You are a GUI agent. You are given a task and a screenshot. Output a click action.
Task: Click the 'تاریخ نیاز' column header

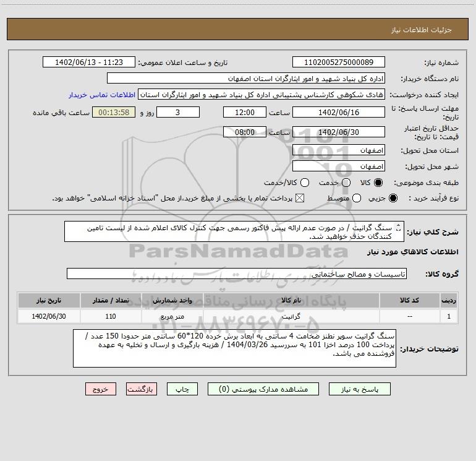[49, 300]
